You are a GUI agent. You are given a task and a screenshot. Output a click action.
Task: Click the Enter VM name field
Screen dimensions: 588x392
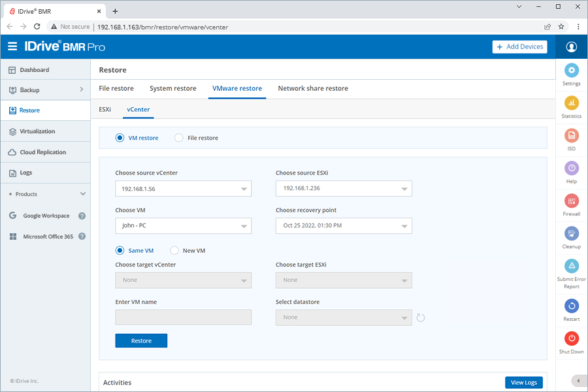183,317
